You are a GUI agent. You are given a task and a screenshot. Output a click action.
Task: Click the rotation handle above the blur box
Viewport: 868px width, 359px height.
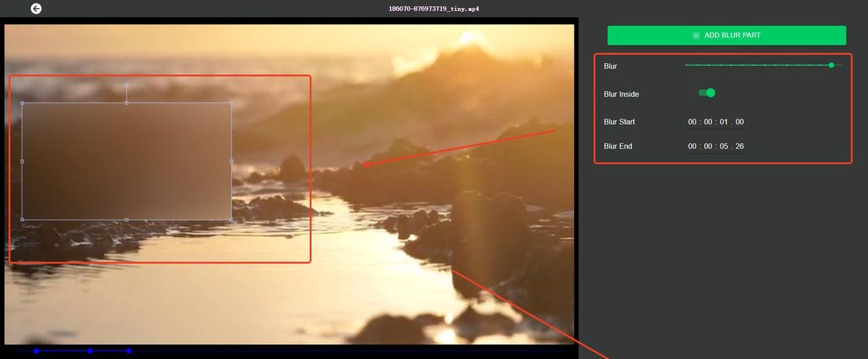pos(127,85)
